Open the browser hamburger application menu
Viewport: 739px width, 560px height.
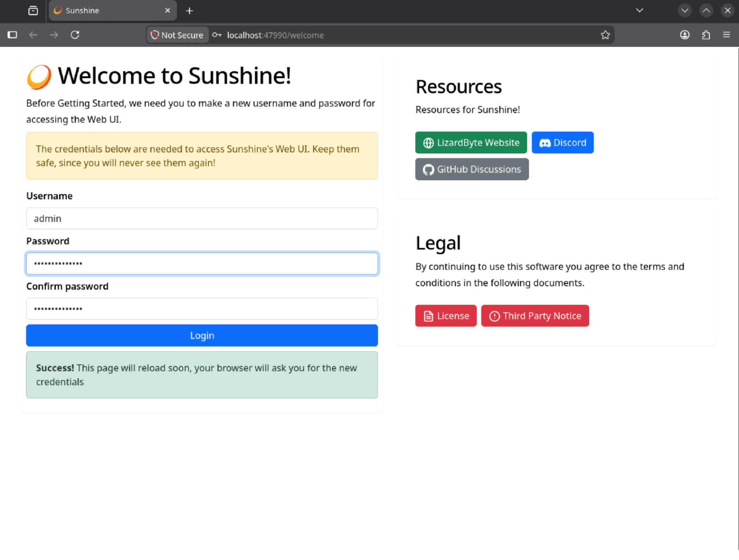(726, 35)
